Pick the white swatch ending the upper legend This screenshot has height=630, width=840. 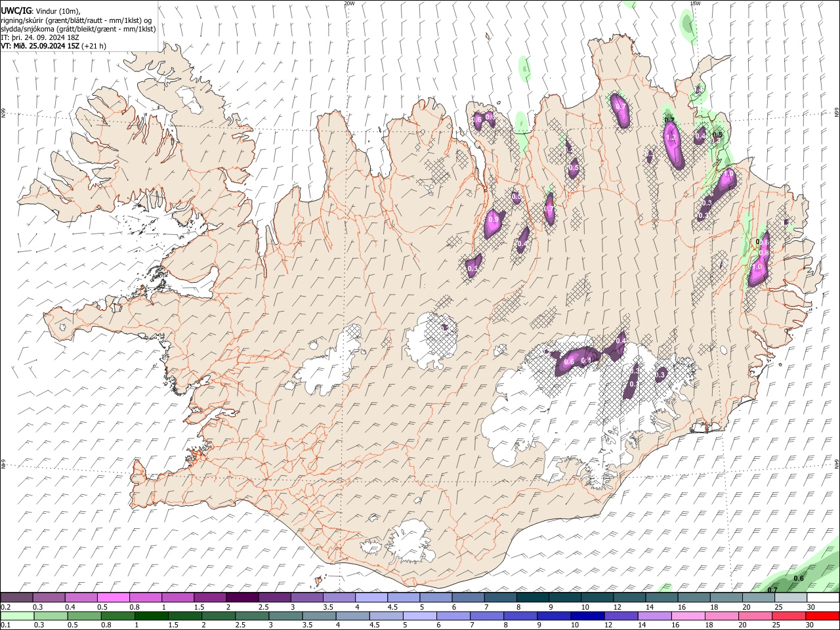pos(823,598)
